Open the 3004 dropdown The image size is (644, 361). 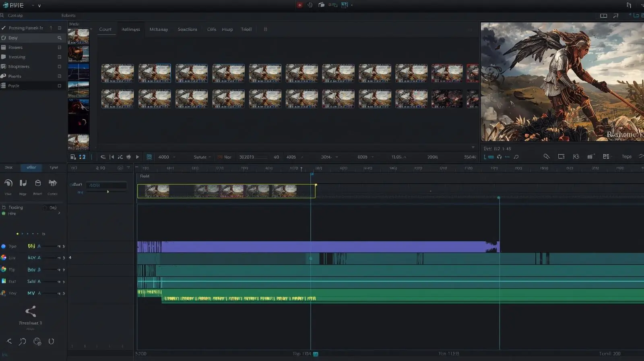coord(329,157)
